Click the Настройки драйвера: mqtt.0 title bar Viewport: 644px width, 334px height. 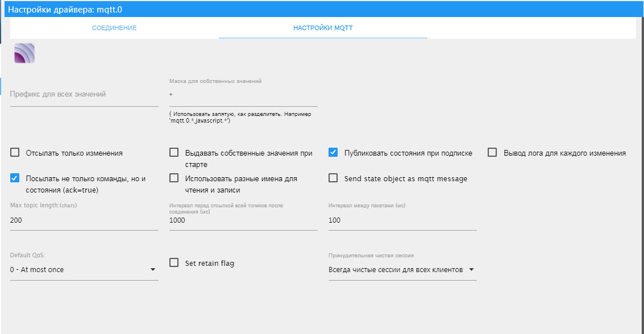click(x=322, y=9)
